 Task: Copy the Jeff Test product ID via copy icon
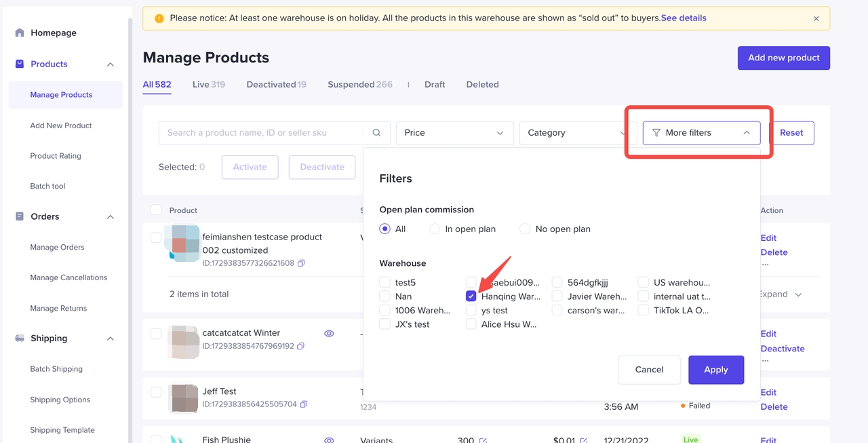point(302,404)
